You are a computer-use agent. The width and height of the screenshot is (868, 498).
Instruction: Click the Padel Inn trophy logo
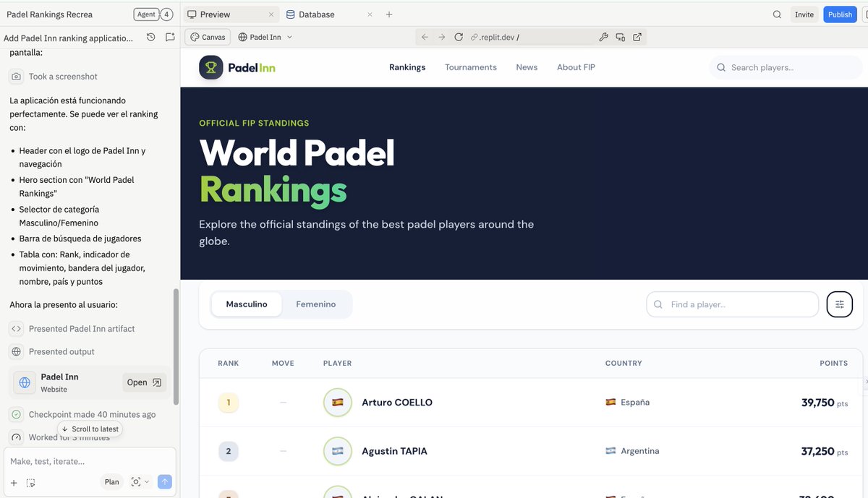211,67
